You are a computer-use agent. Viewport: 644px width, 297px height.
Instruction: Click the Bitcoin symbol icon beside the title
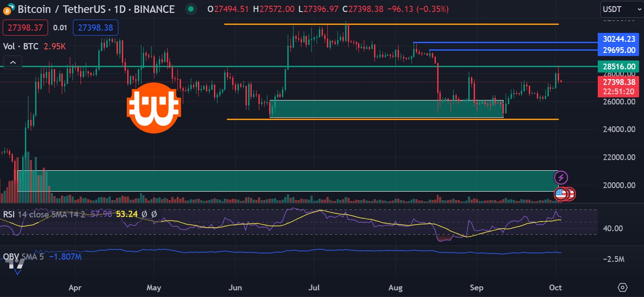[x=8, y=8]
